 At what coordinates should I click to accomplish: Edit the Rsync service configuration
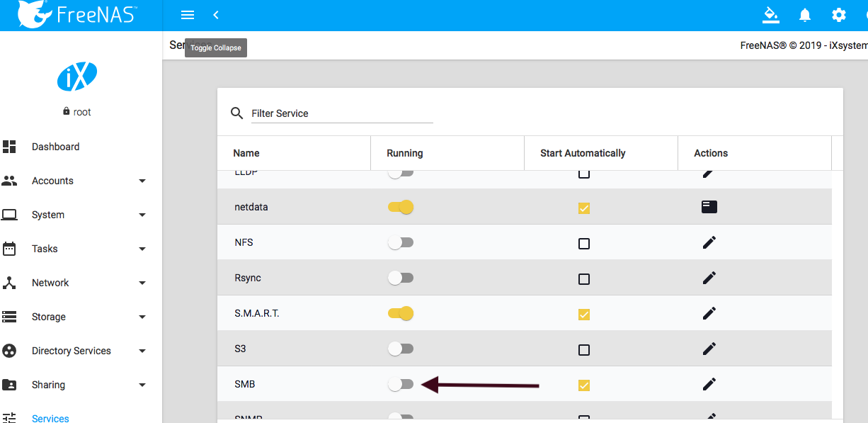coord(709,278)
